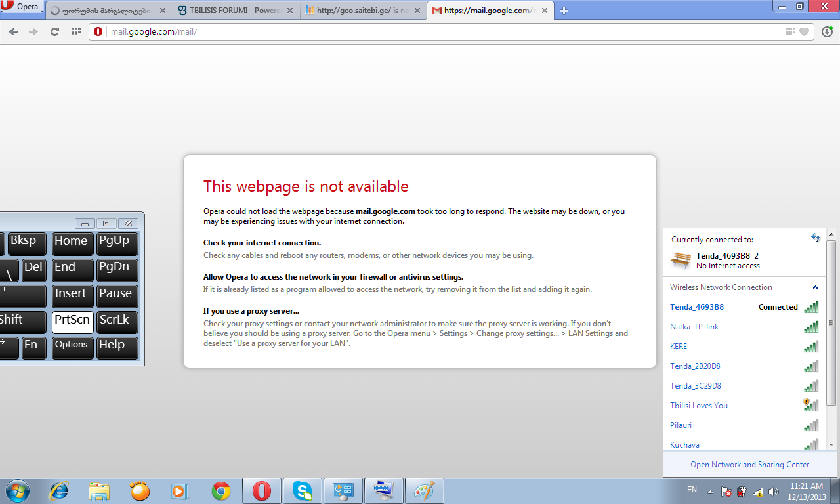This screenshot has height=504, width=840.
Task: Close the geo.saitebi.ge tab
Action: pos(417,10)
